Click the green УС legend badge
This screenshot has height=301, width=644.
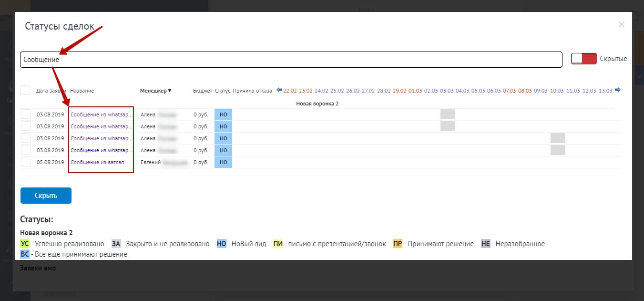[x=25, y=244]
